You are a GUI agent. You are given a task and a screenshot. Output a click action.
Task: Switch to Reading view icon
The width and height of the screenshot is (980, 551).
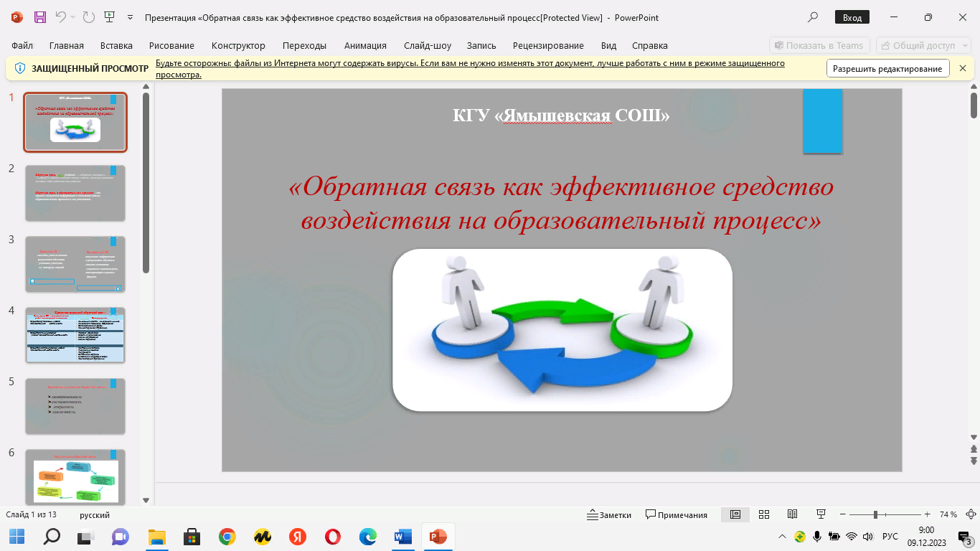pos(792,514)
